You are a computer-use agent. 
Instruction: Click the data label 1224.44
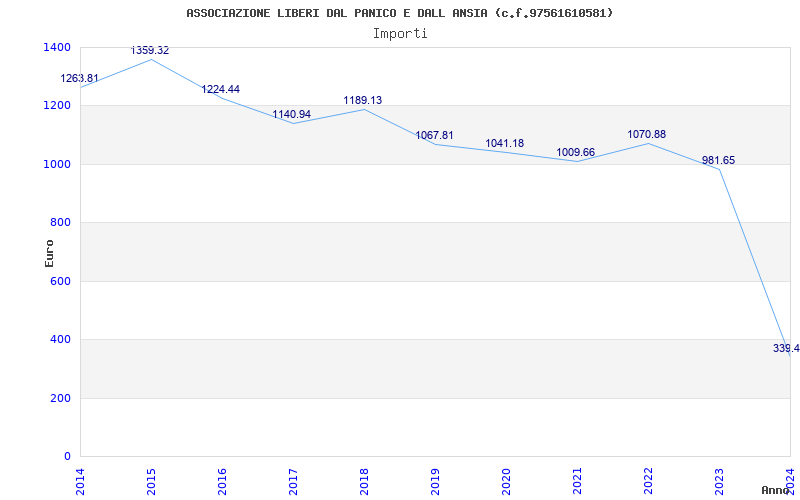220,89
